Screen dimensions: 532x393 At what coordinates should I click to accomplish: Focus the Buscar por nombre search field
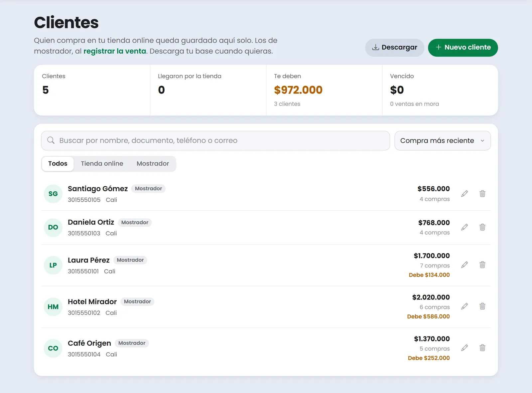click(215, 141)
